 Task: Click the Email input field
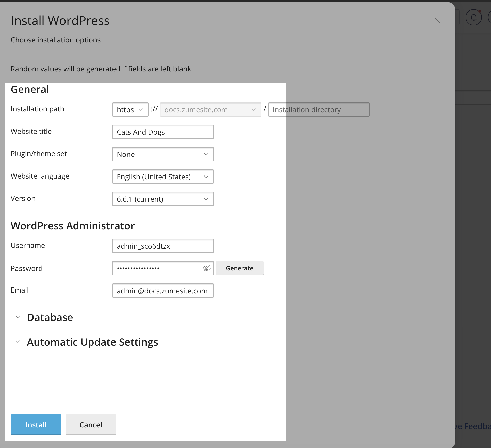tap(163, 291)
